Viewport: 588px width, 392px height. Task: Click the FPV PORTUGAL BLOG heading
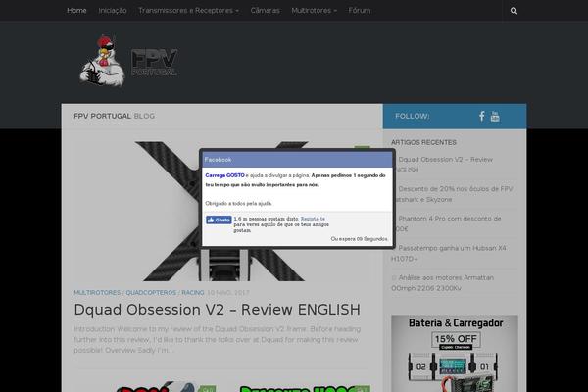pos(114,116)
